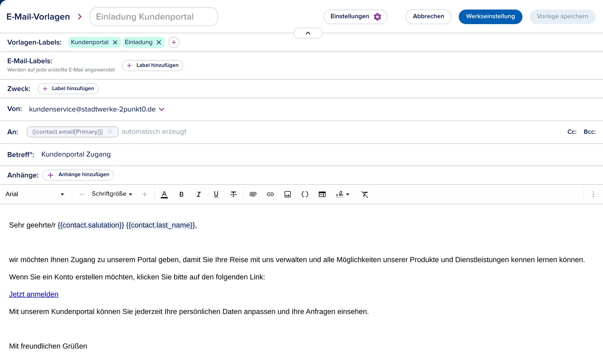
Task: Open the signature dropdown in toolbar
Action: click(343, 194)
